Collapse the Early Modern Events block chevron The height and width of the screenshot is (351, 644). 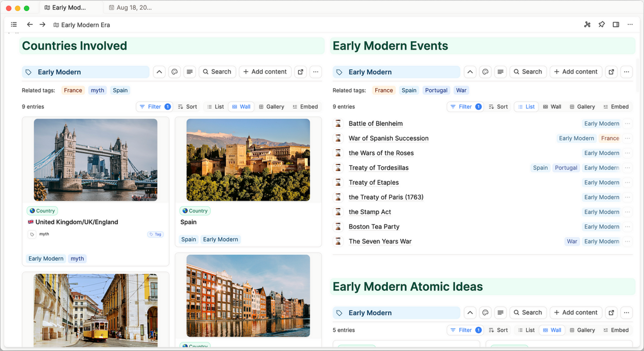[x=470, y=72]
